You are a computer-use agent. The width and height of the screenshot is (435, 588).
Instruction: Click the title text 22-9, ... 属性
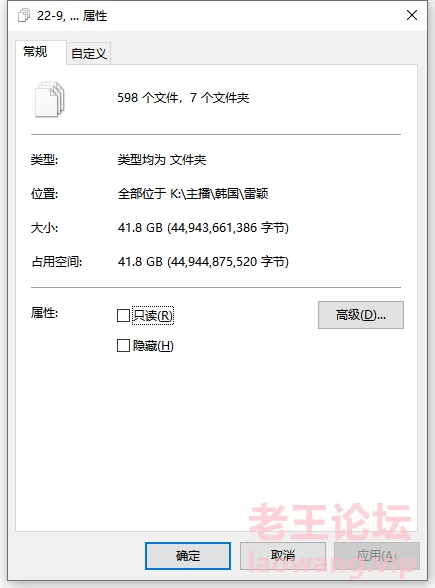(x=72, y=16)
